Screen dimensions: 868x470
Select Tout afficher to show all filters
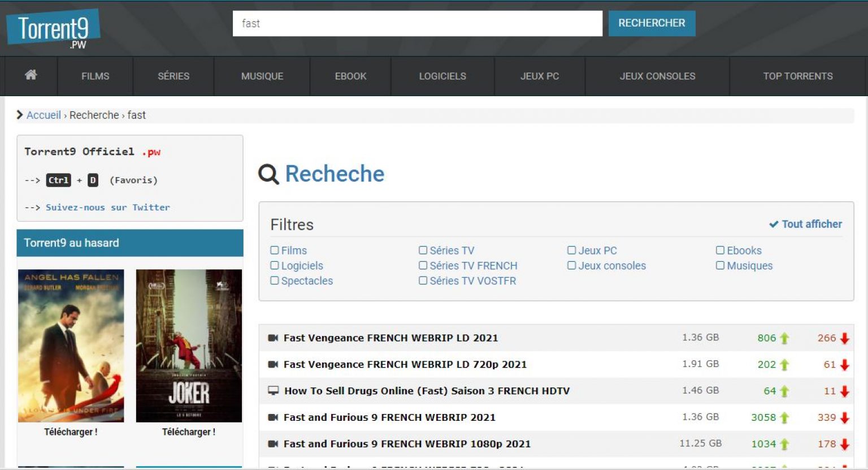[x=806, y=224]
